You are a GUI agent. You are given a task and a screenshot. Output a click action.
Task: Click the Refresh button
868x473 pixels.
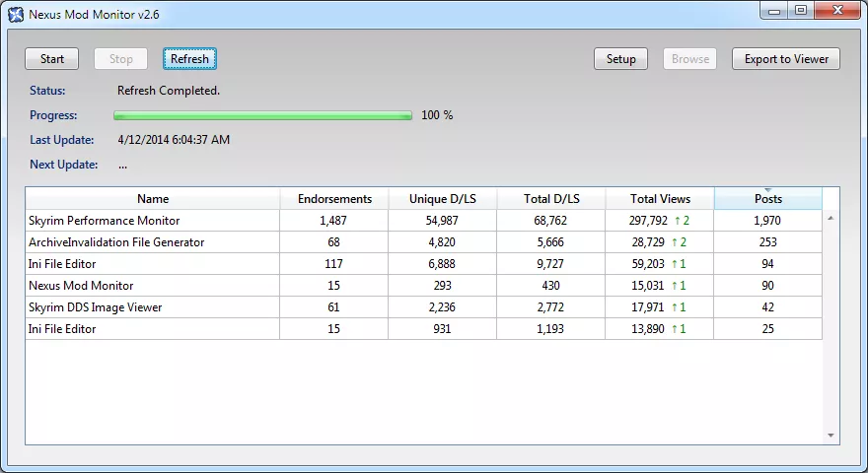(189, 59)
